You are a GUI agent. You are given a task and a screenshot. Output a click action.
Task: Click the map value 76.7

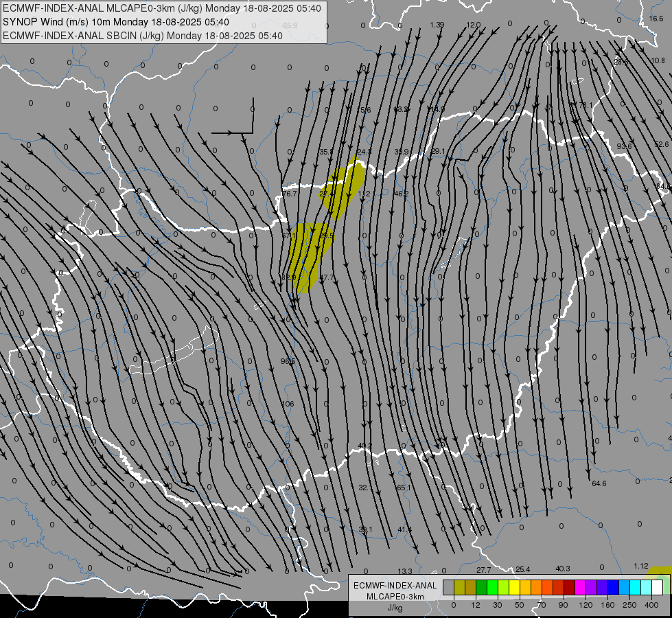tap(289, 194)
